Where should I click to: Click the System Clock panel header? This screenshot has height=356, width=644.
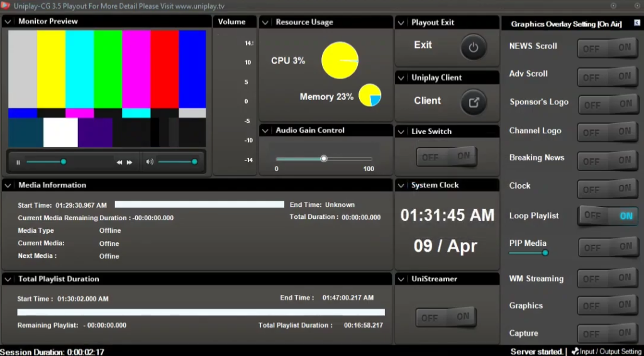click(x=435, y=186)
